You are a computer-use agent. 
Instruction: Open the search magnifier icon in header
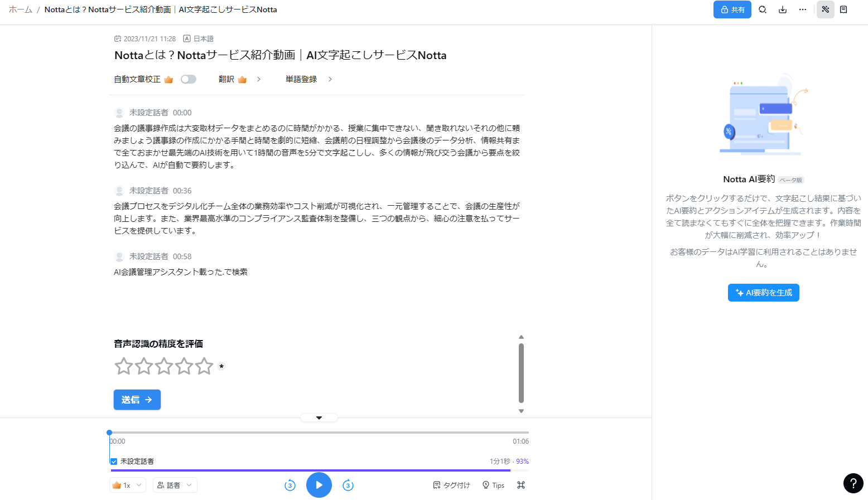(x=763, y=9)
